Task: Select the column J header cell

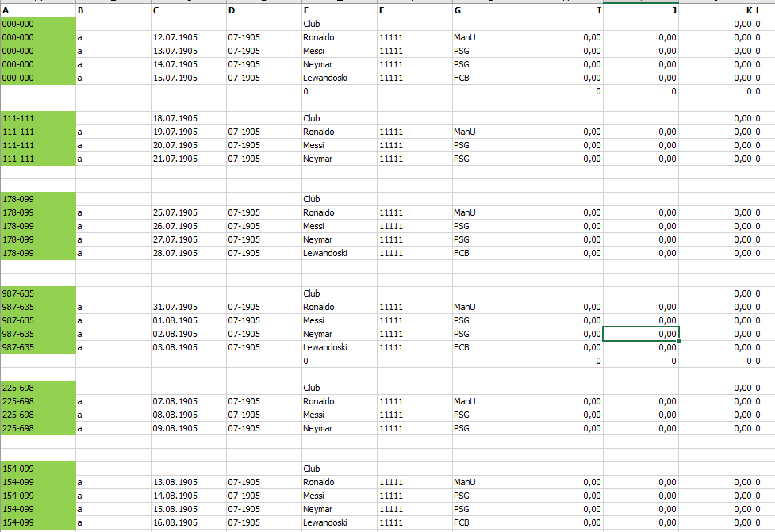Action: click(641, 10)
